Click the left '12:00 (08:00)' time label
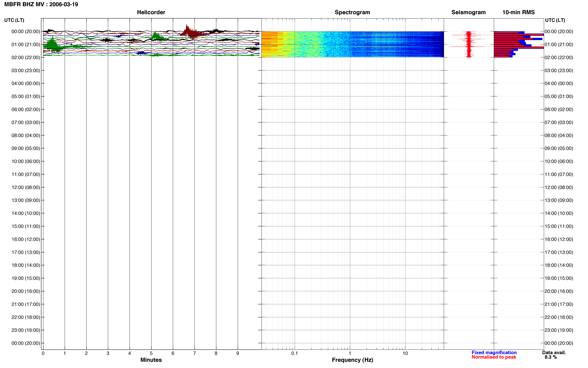 coord(26,187)
